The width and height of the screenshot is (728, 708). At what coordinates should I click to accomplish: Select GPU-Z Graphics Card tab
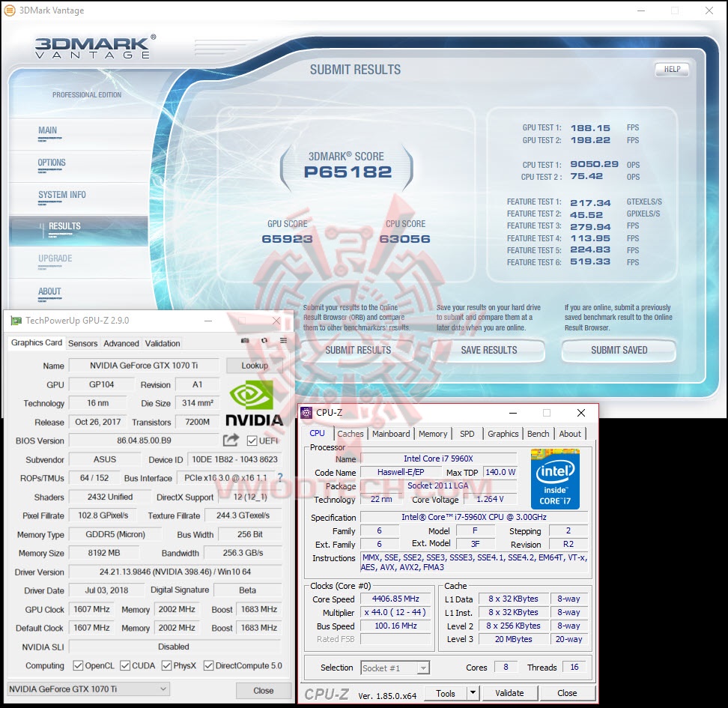pyautogui.click(x=37, y=343)
